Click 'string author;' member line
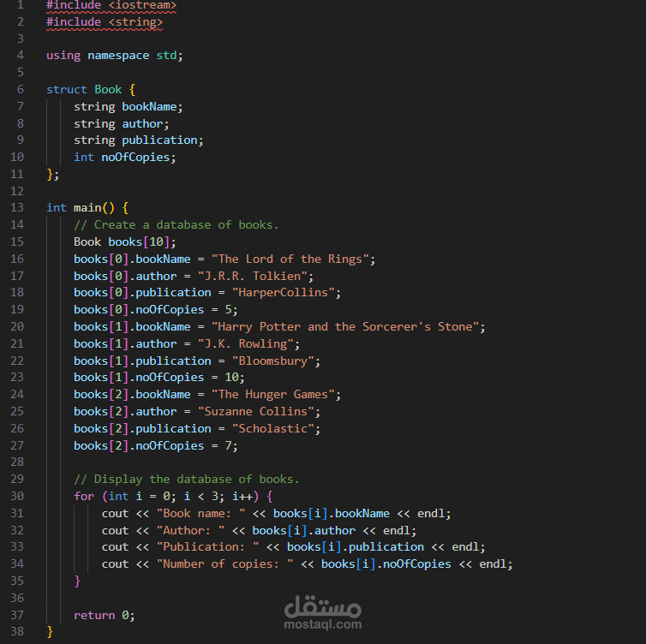The image size is (646, 644). point(122,123)
